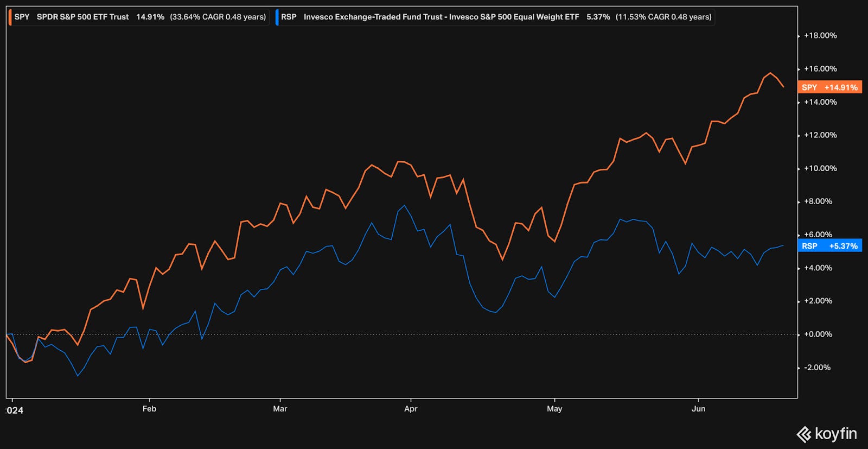
Task: Click the +10.00% axis label
Action: (x=820, y=168)
